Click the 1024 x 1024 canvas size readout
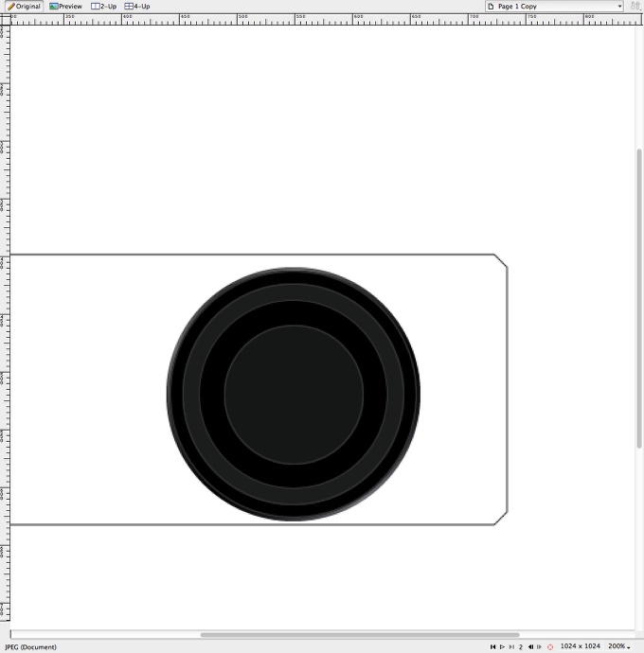644x653 pixels. coord(581,646)
